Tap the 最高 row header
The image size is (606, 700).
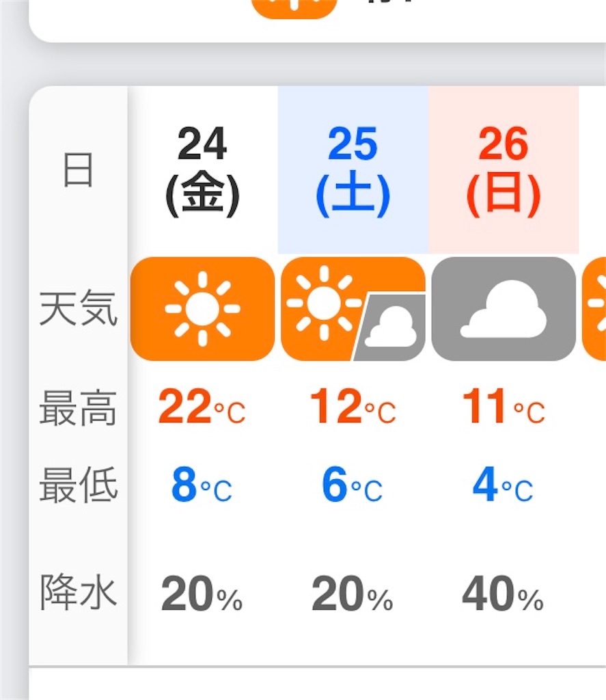point(77,407)
